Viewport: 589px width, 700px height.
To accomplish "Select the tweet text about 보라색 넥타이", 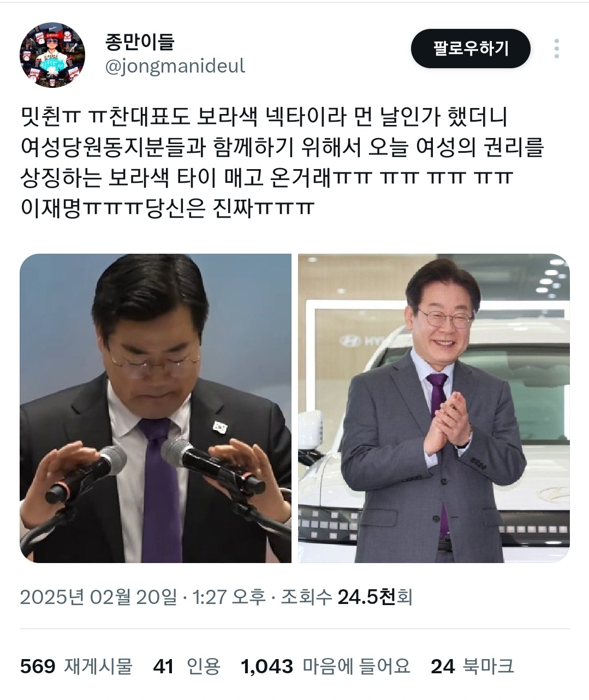I will coord(282,162).
